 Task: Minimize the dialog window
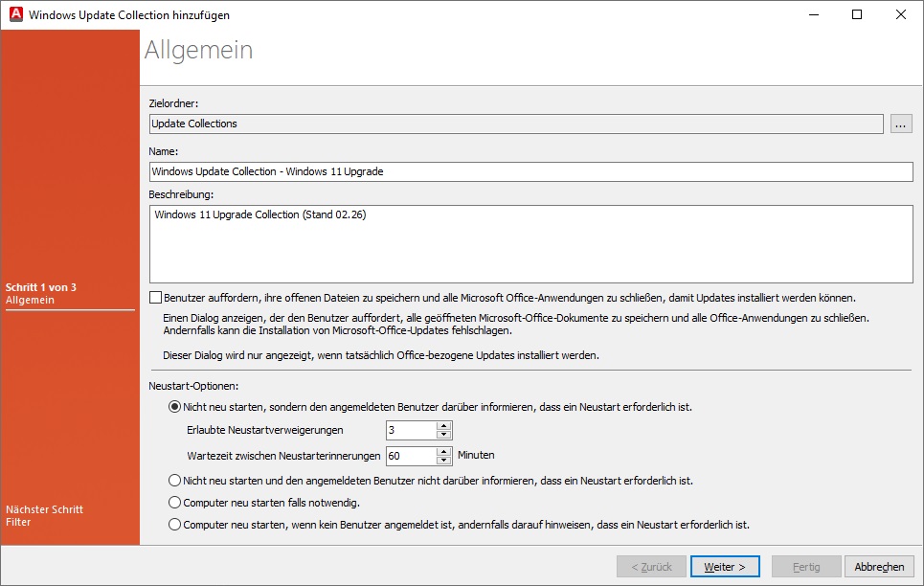(x=814, y=14)
